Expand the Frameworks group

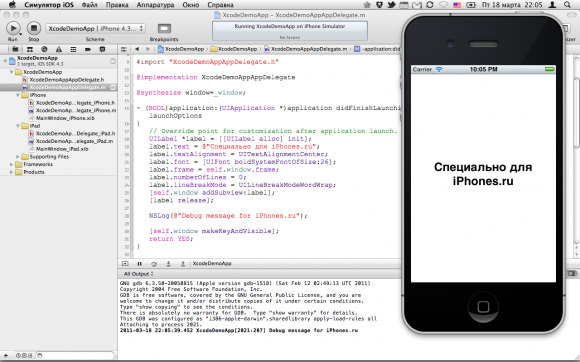11,164
